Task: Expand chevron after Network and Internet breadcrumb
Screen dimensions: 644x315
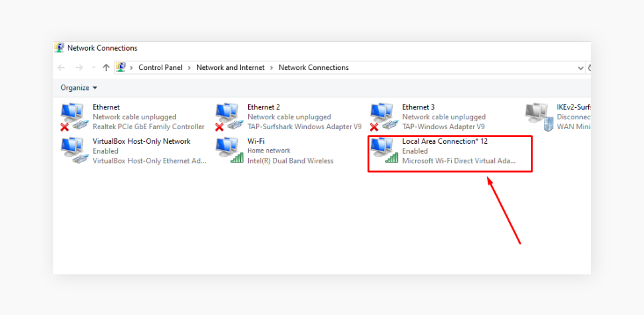Action: [x=272, y=67]
